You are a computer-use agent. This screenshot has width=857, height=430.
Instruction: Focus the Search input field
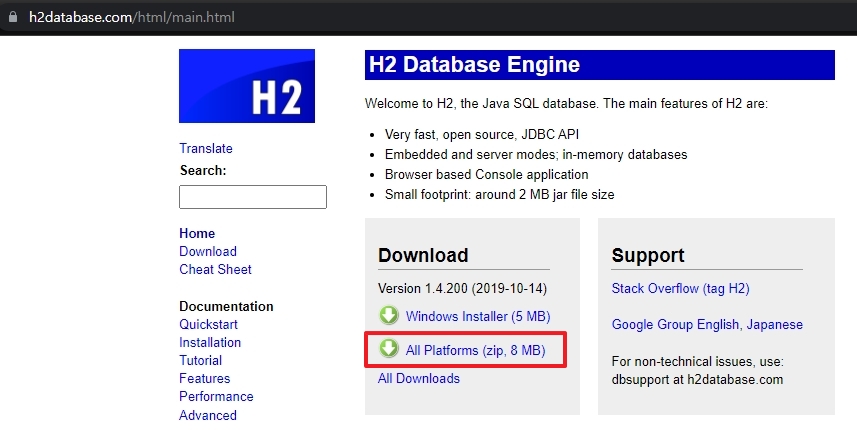[x=253, y=197]
